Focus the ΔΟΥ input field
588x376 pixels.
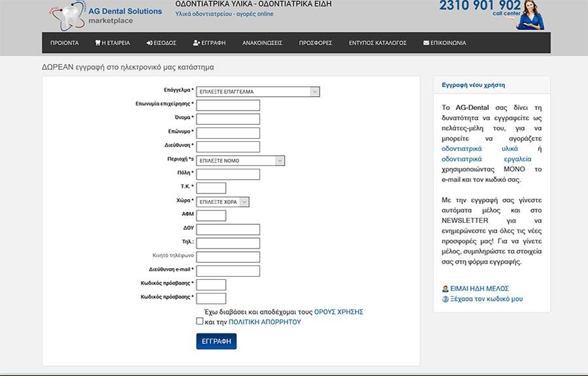point(228,230)
